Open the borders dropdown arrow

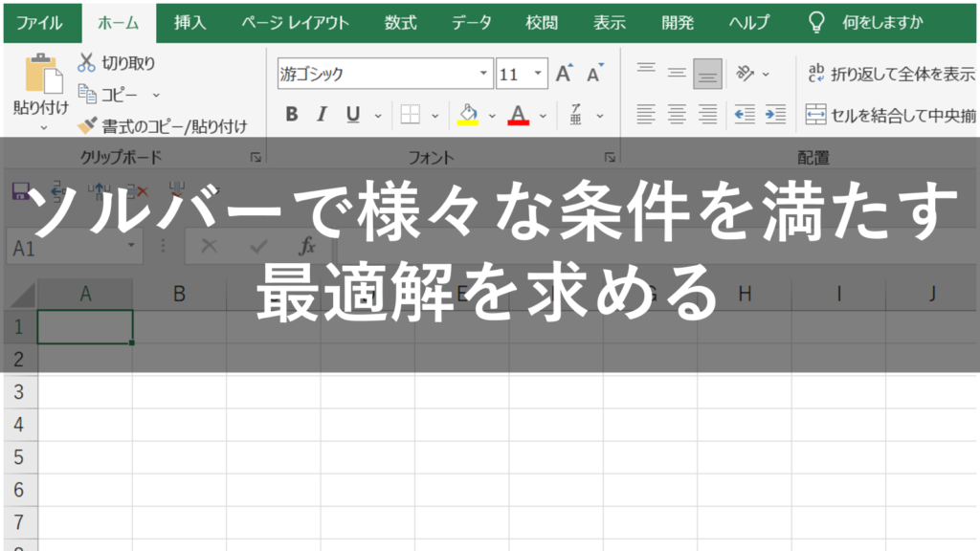(x=435, y=116)
